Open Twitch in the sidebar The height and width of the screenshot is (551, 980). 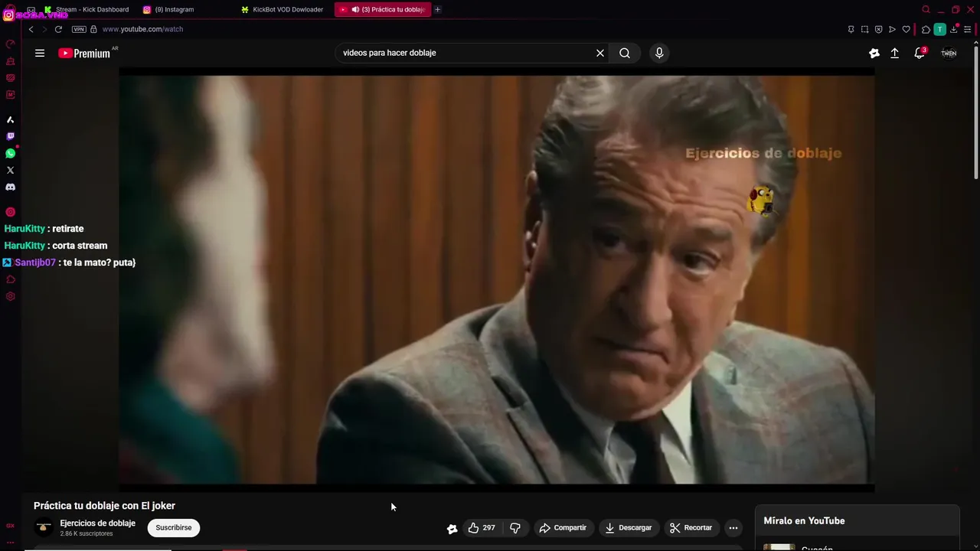coord(10,136)
